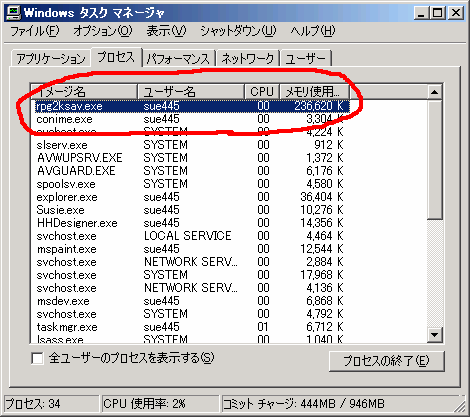470x417 pixels.
Task: Click the process list scroll down arrow
Action: [434, 334]
